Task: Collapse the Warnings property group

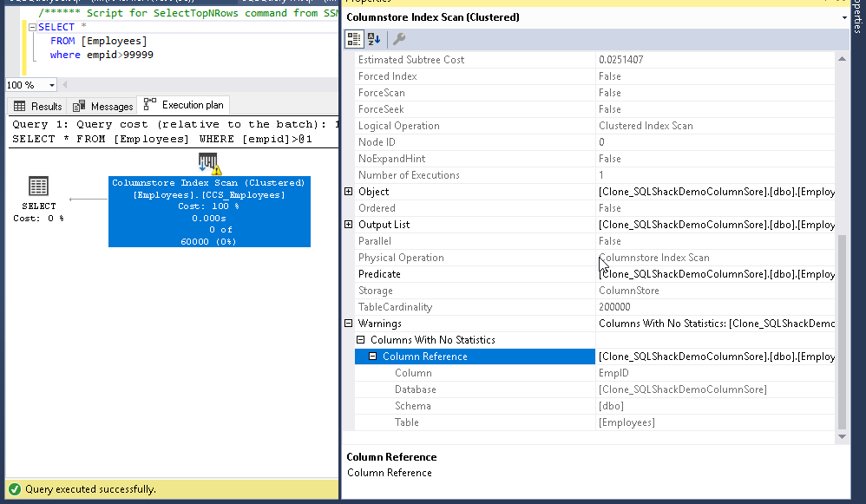Action: click(x=349, y=324)
